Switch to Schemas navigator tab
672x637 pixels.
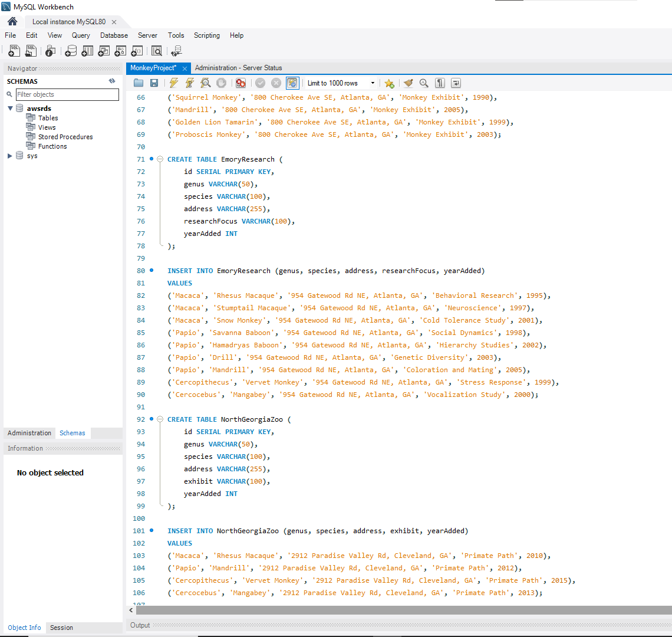(x=73, y=433)
